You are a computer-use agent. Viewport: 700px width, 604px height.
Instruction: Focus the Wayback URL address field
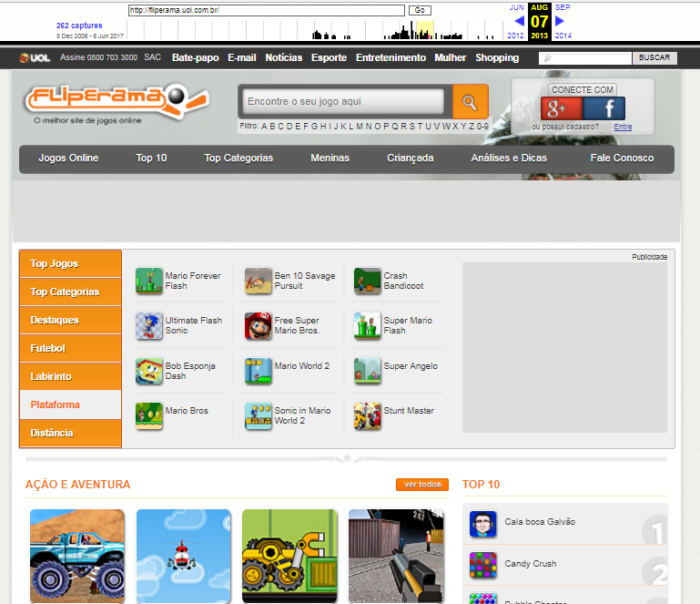click(x=267, y=10)
